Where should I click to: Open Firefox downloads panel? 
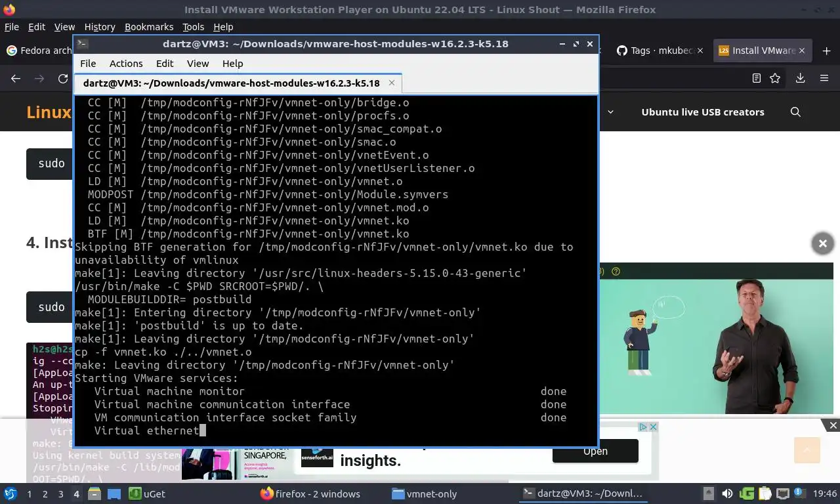point(800,78)
